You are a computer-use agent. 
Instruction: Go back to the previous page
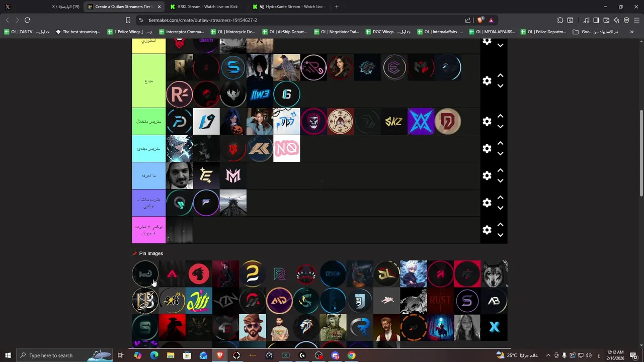(x=7, y=20)
